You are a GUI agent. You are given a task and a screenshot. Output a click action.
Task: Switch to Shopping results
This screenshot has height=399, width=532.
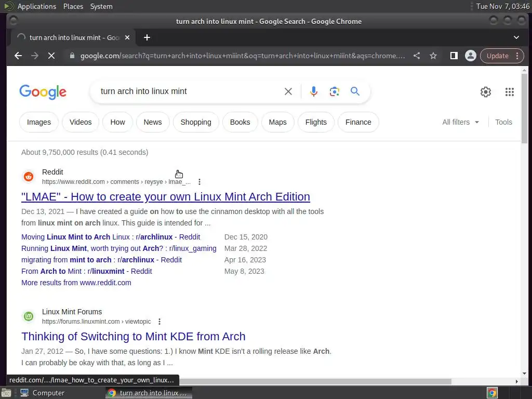(196, 122)
